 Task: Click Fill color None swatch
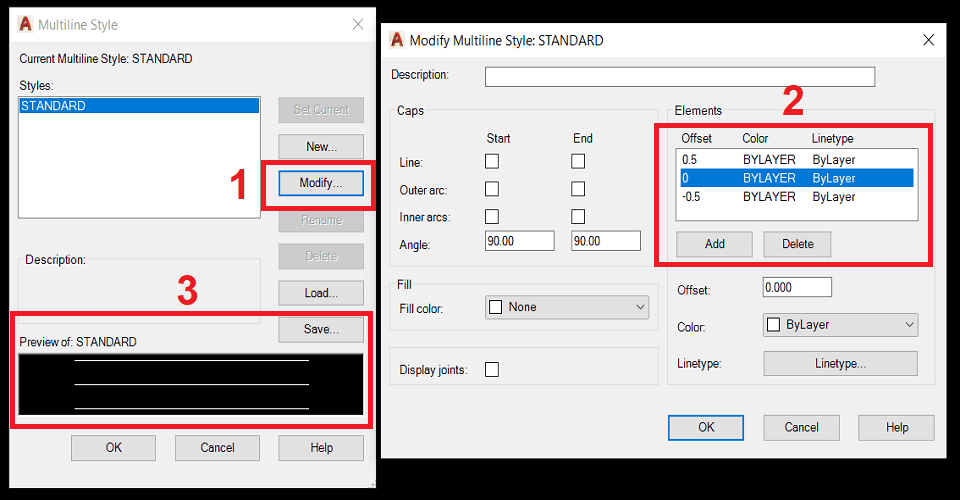(496, 307)
